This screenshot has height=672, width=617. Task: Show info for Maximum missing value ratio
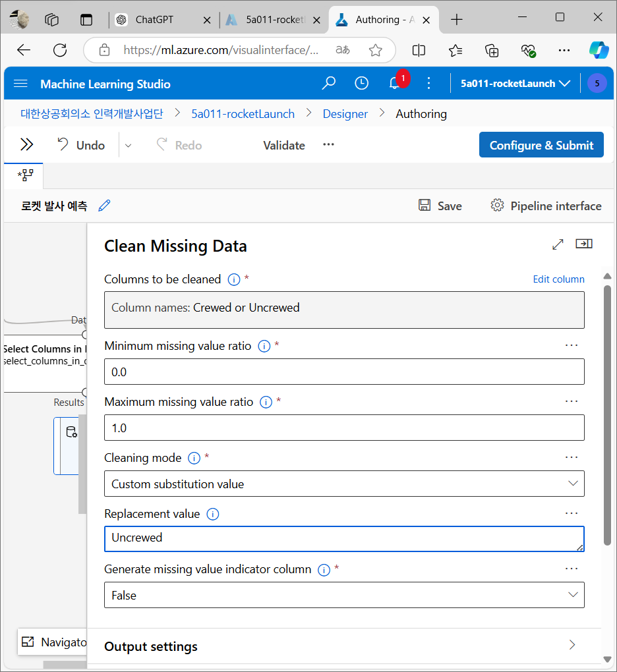coord(266,402)
